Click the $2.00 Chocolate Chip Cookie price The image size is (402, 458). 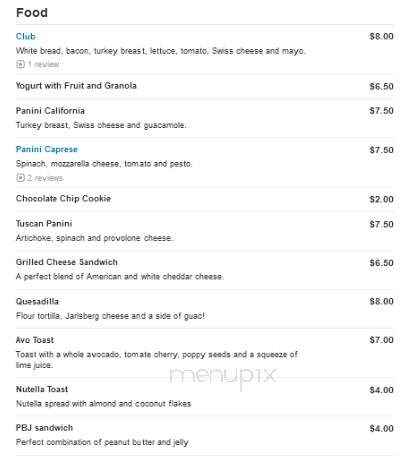[381, 199]
